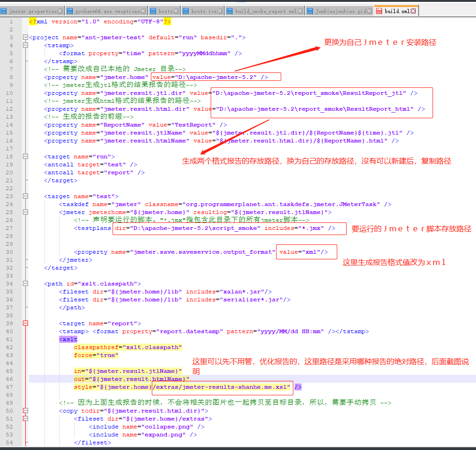Screen dimensions: 476x450
Task: Click the disk icon on build_smoke_report.xml tab
Action: (x=230, y=11)
